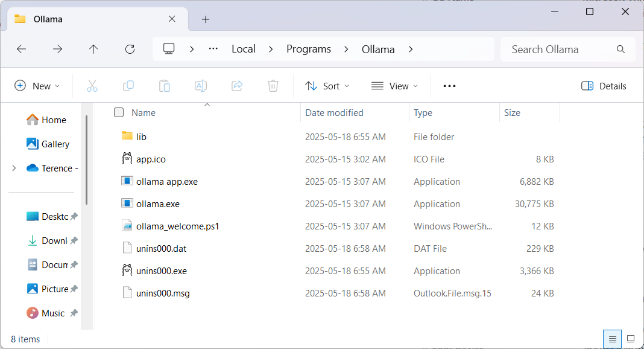Select the Outlook.File.msg.15 type cell
Viewport: 644px width, 349px height.
pos(452,293)
